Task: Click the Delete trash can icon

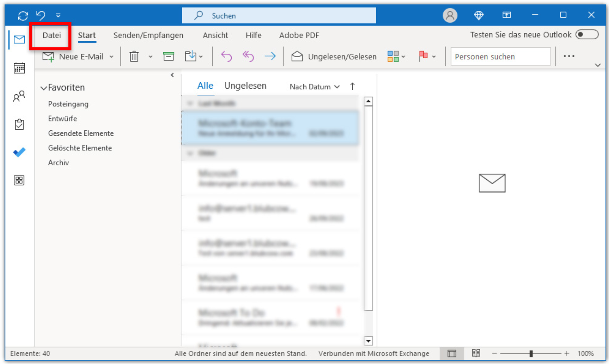Action: pyautogui.click(x=134, y=56)
